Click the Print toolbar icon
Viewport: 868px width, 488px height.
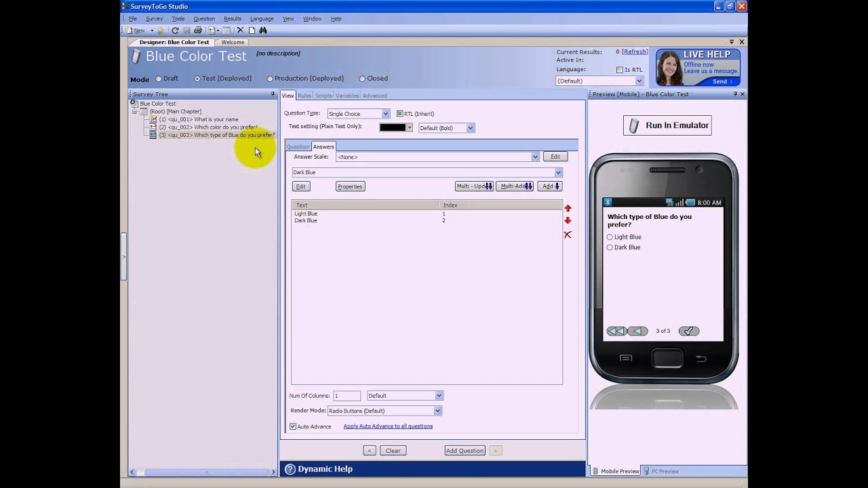[x=198, y=30]
